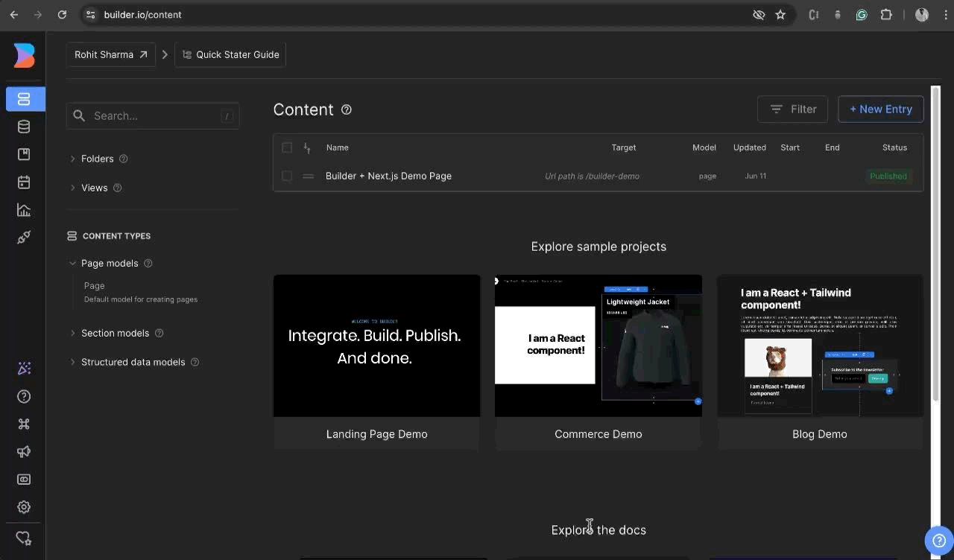The height and width of the screenshot is (560, 954).
Task: Click info icon beside Page models
Action: pos(148,263)
